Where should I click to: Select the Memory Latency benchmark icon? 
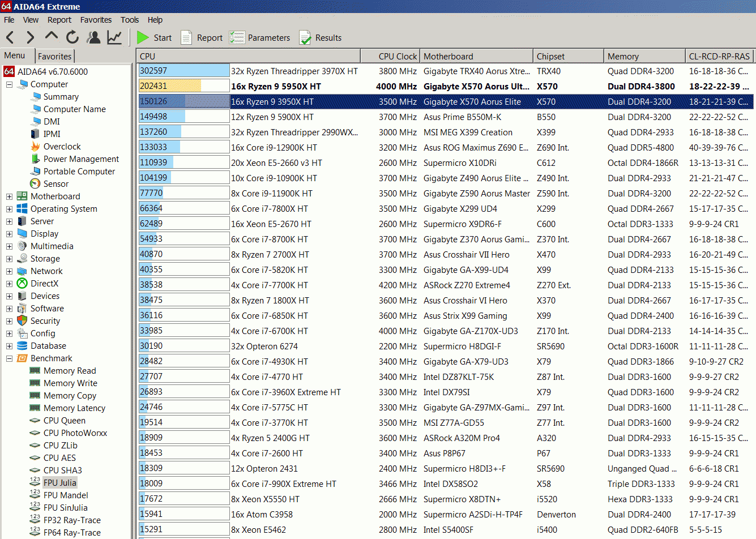pos(35,408)
